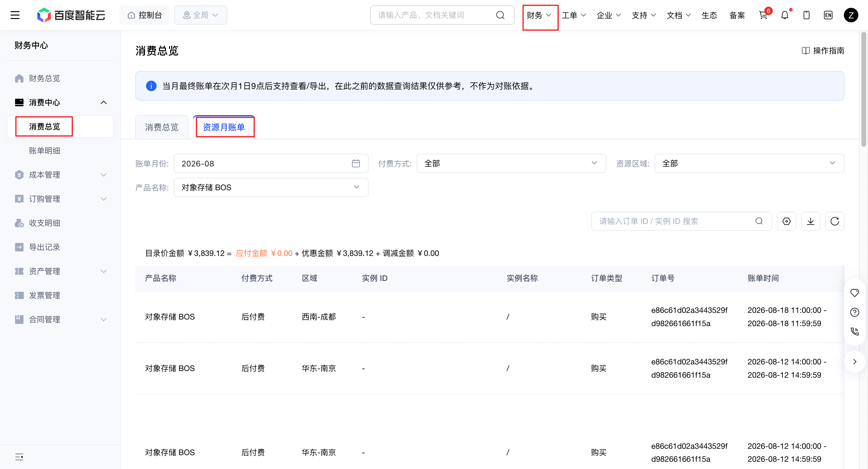
Task: Click the 订单类型 column header
Action: pos(606,278)
